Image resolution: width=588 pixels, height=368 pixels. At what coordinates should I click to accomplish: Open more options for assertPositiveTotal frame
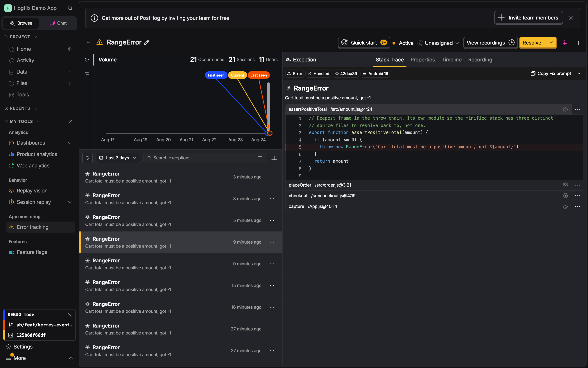tap(578, 109)
